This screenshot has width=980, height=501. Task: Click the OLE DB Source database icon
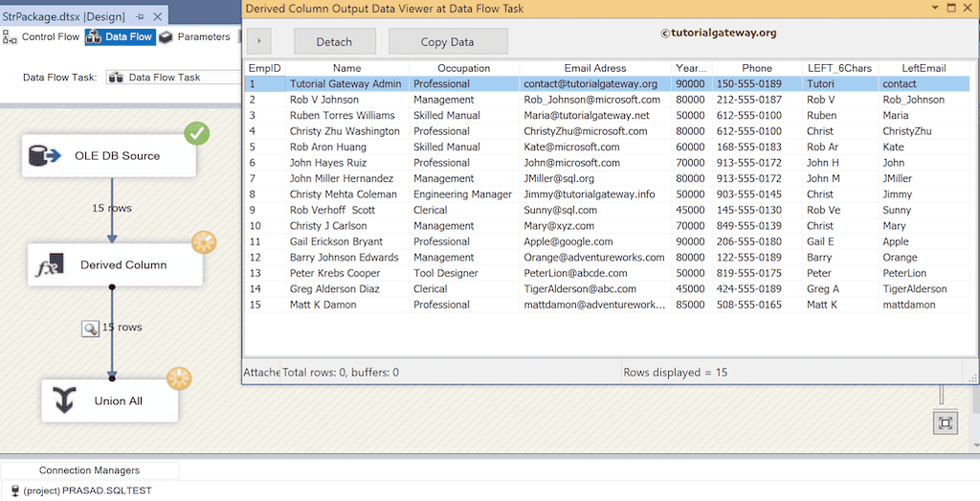(44, 156)
